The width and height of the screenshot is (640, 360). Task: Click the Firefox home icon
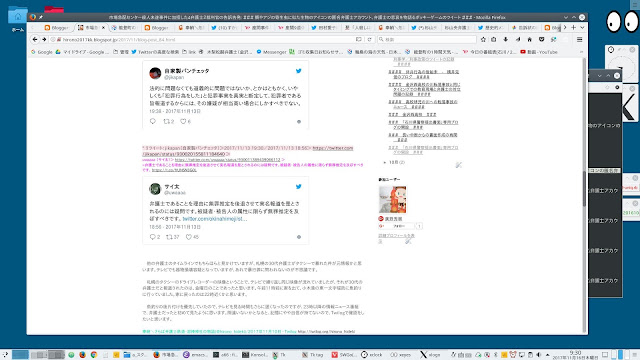click(x=529, y=40)
